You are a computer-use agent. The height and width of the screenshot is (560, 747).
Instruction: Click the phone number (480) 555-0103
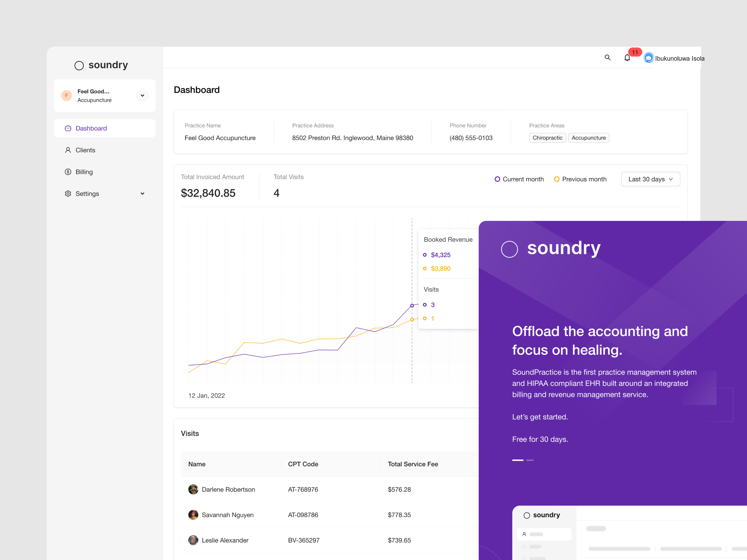(471, 138)
